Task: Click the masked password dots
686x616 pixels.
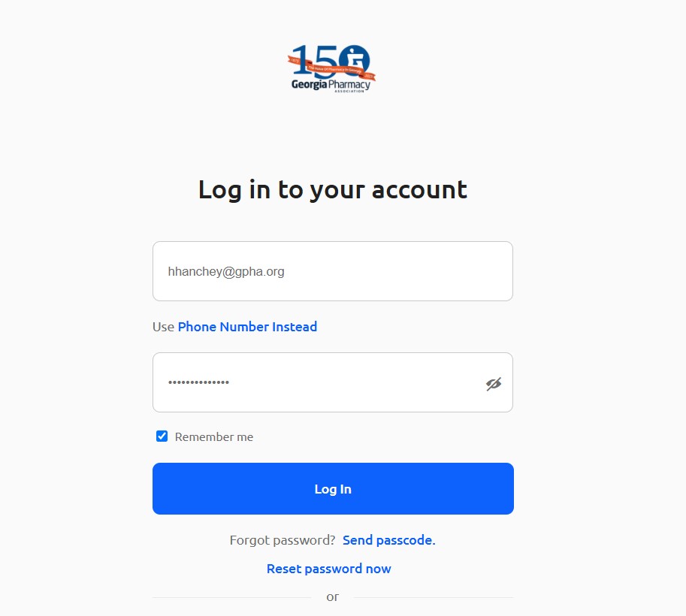Action: pyautogui.click(x=198, y=382)
